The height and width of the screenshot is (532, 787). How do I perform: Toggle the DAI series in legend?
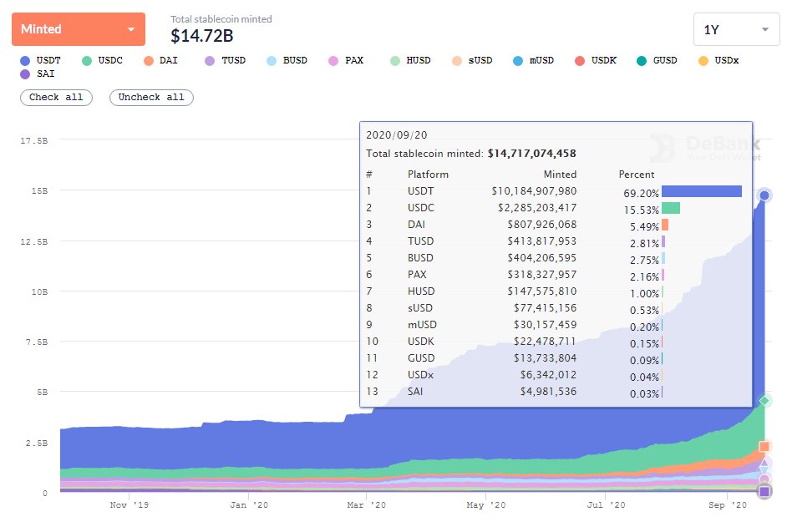click(x=160, y=60)
